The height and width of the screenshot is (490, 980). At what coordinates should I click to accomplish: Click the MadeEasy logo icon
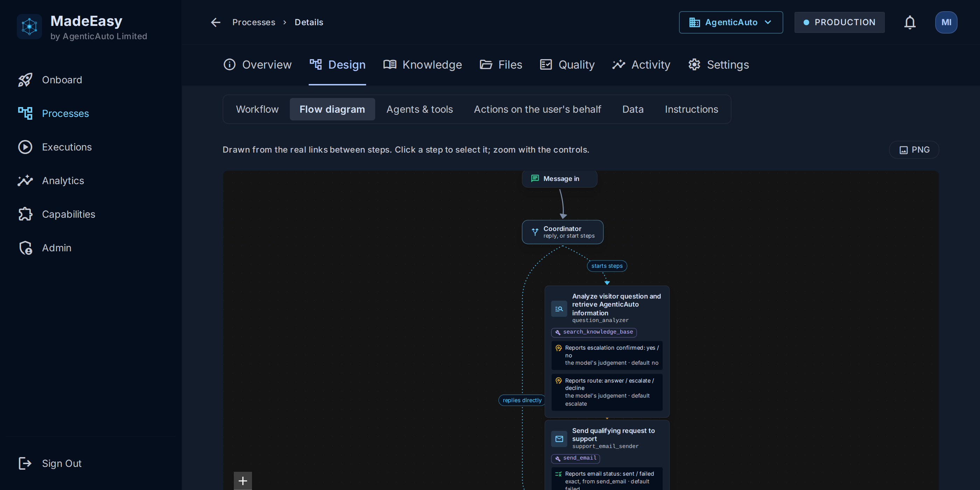coord(29,26)
